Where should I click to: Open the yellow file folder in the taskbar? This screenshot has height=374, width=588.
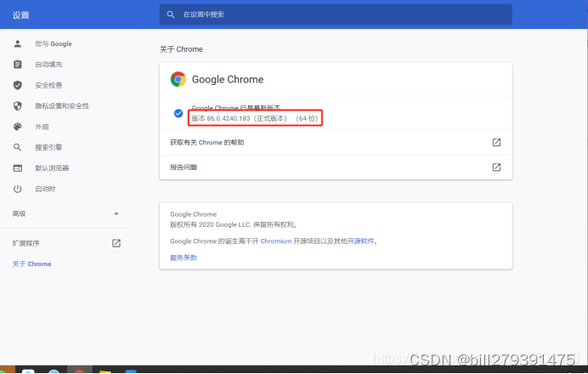click(105, 371)
